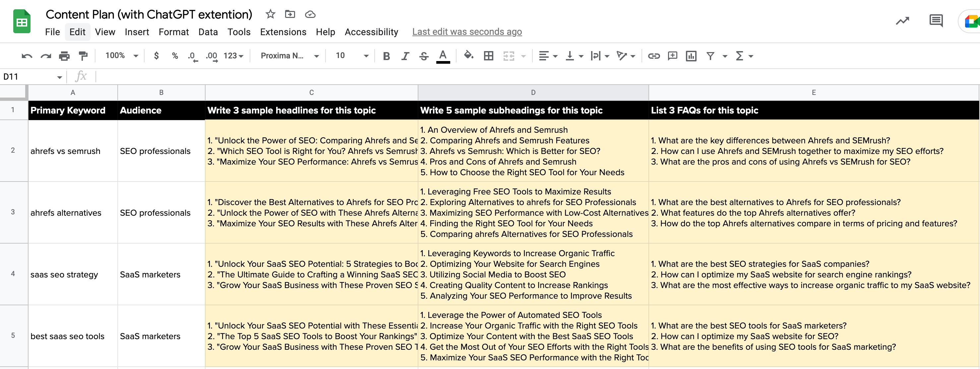Select 'best saas seo tools' cell
This screenshot has height=369, width=980.
(x=73, y=336)
